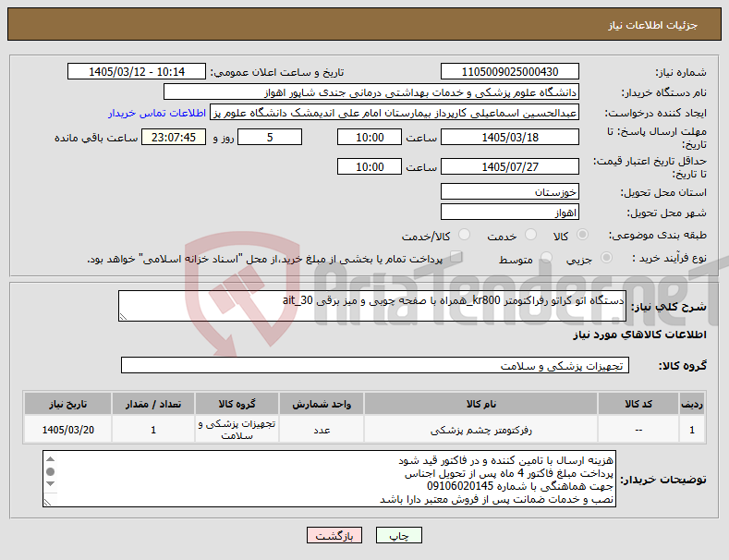729x560 pixels.
Task: Click the request creator field
Action: tap(395, 113)
